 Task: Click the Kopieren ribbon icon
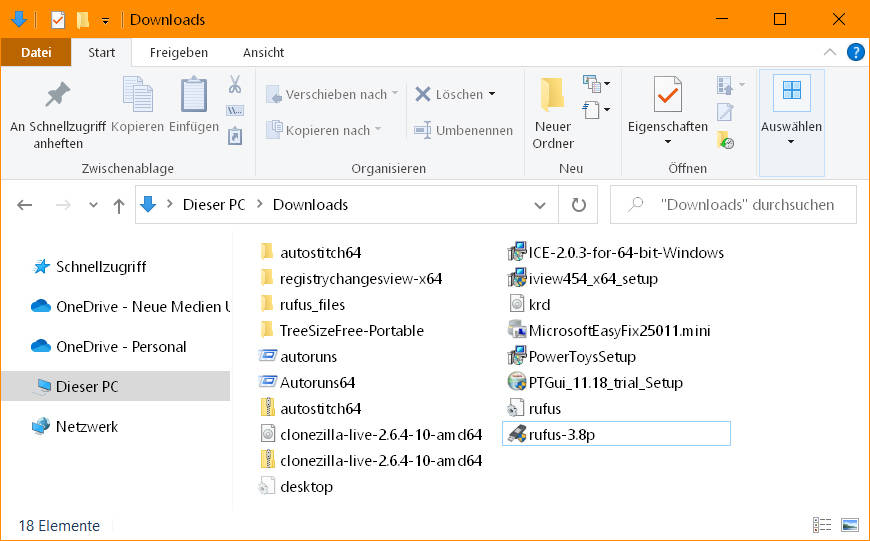[138, 94]
